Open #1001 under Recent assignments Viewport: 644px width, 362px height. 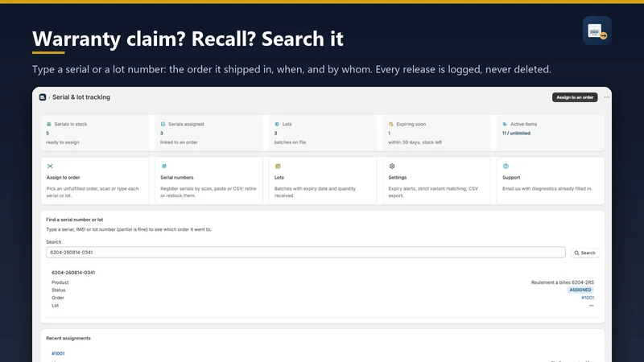click(x=58, y=353)
